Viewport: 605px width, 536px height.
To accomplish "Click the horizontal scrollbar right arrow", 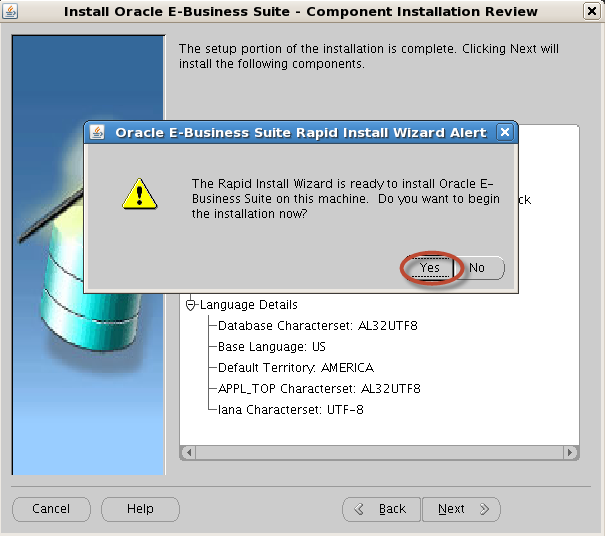I will click(x=572, y=453).
